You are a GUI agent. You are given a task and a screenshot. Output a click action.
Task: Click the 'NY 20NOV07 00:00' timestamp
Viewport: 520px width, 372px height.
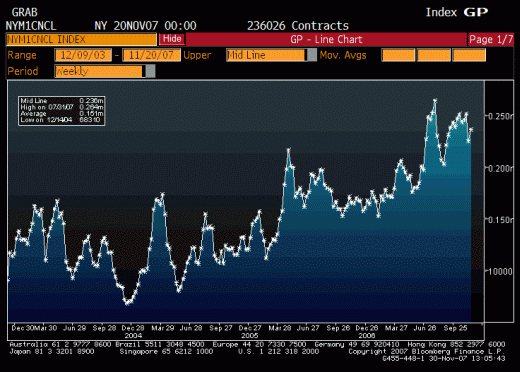145,26
